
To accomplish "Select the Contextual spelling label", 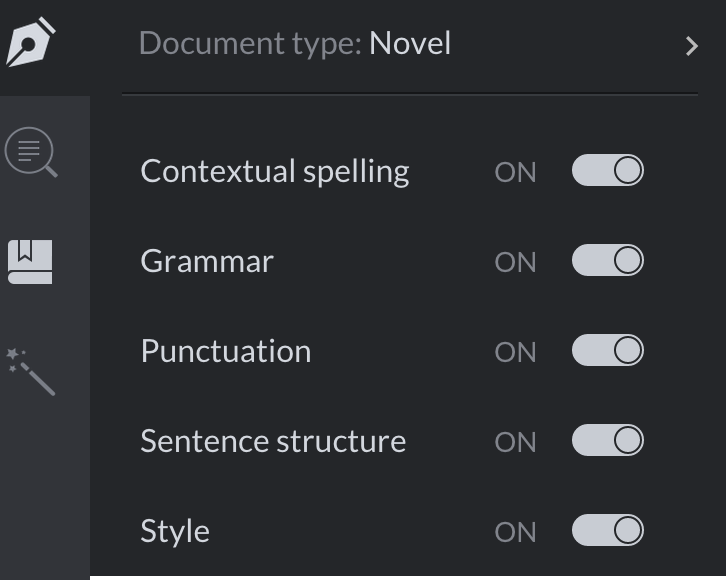I will coord(275,172).
